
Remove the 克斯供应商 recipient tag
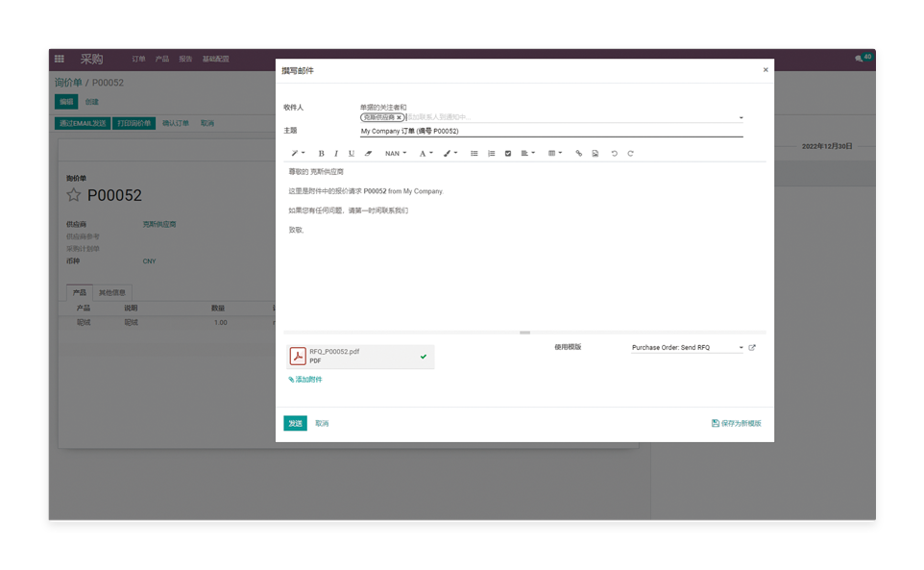[400, 118]
